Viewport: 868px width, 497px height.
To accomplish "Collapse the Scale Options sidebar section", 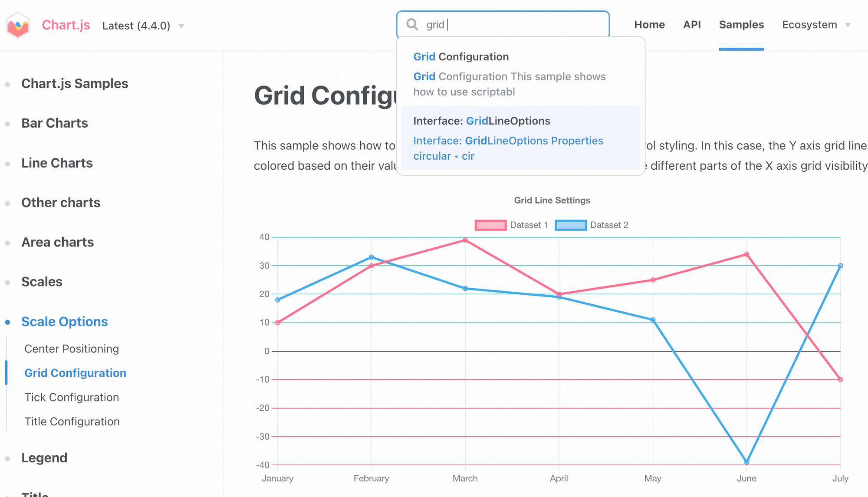I will coord(65,322).
